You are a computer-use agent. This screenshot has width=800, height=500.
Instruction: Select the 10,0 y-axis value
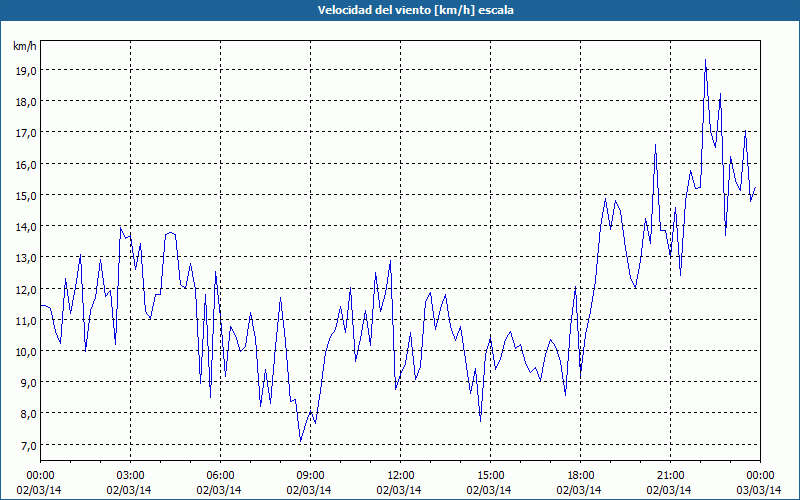pos(26,352)
